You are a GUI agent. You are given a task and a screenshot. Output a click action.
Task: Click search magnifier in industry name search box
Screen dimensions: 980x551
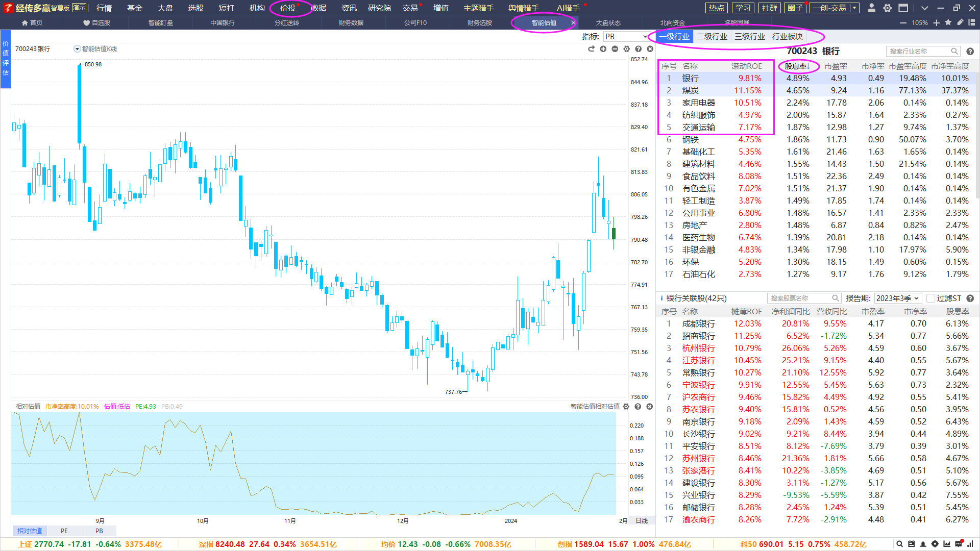pos(954,52)
